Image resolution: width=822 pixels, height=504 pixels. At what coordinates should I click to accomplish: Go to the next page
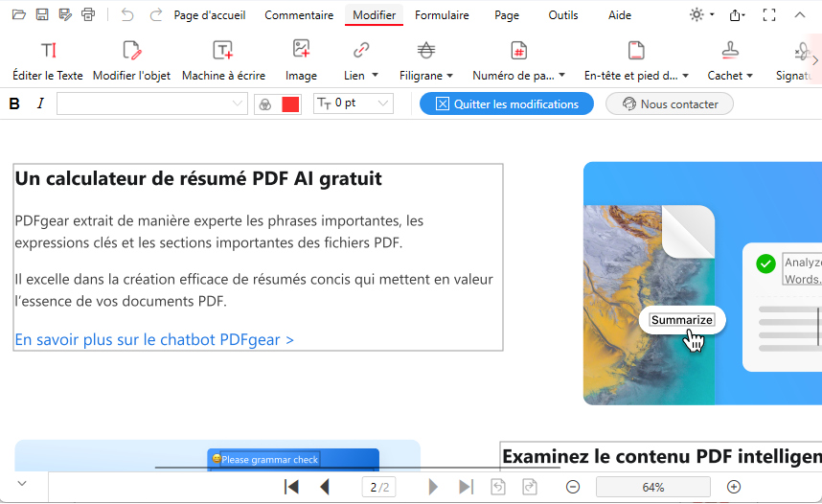coord(433,487)
